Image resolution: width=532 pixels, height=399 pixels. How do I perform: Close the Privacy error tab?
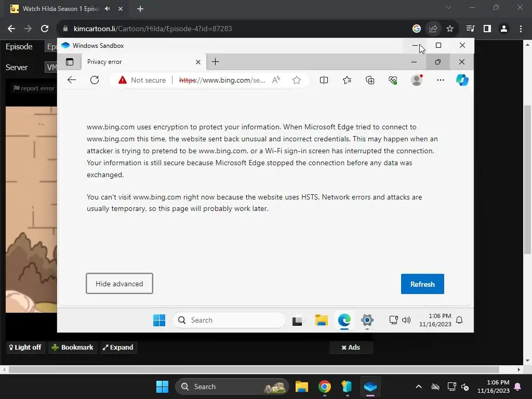coord(198,62)
